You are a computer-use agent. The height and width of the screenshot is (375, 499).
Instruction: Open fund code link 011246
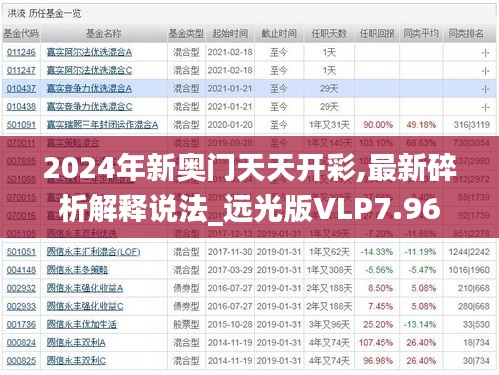[21, 52]
